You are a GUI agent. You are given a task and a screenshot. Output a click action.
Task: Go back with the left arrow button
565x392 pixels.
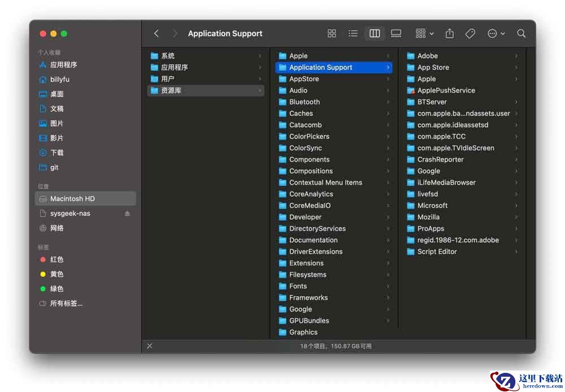tap(156, 33)
